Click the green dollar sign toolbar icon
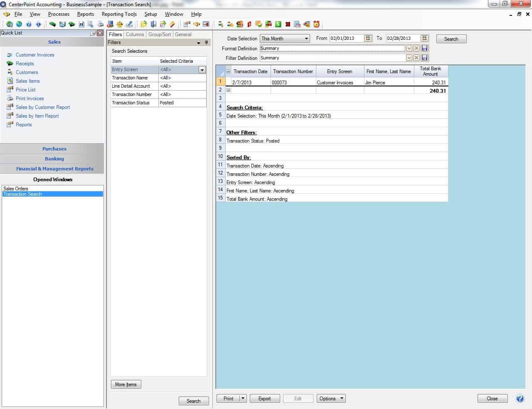This screenshot has width=532, height=409. (x=278, y=24)
